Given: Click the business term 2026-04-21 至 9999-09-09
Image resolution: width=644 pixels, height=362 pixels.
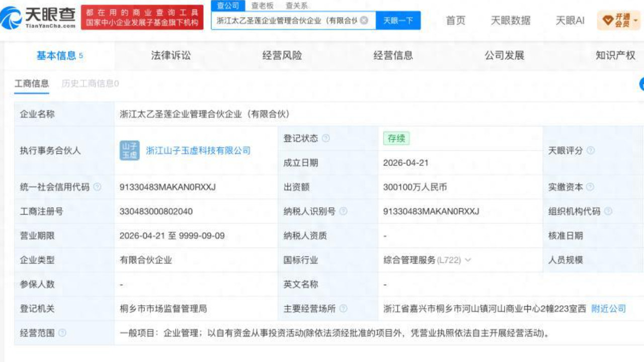Looking at the screenshot, I should (x=172, y=235).
